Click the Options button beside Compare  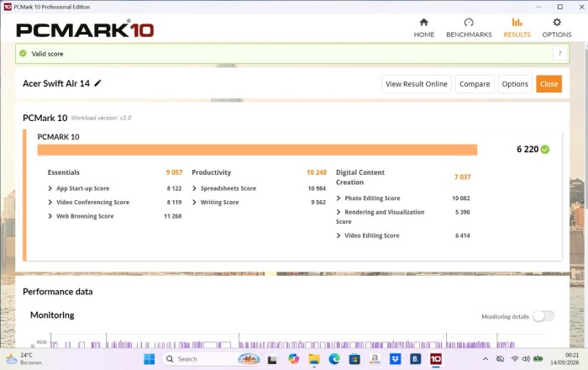(514, 84)
